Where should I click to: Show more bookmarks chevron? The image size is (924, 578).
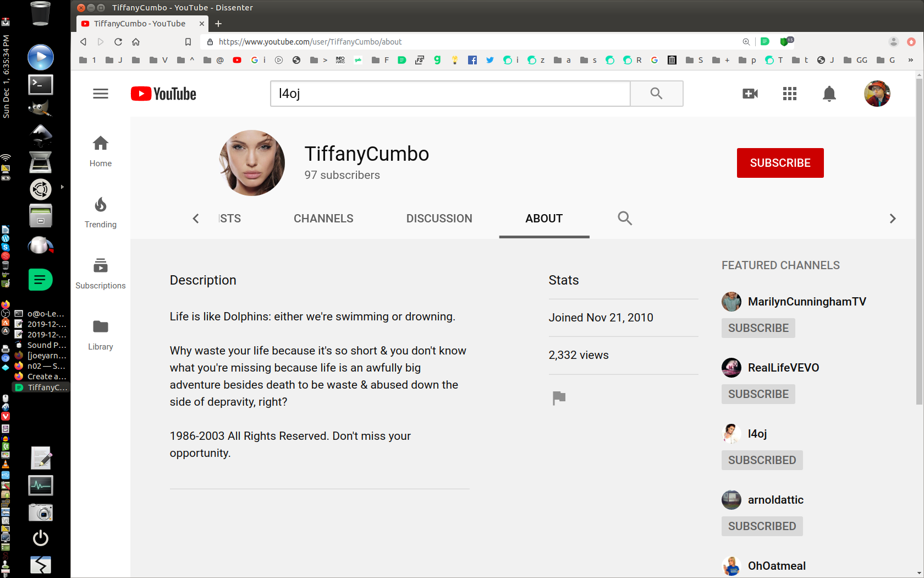tap(910, 60)
